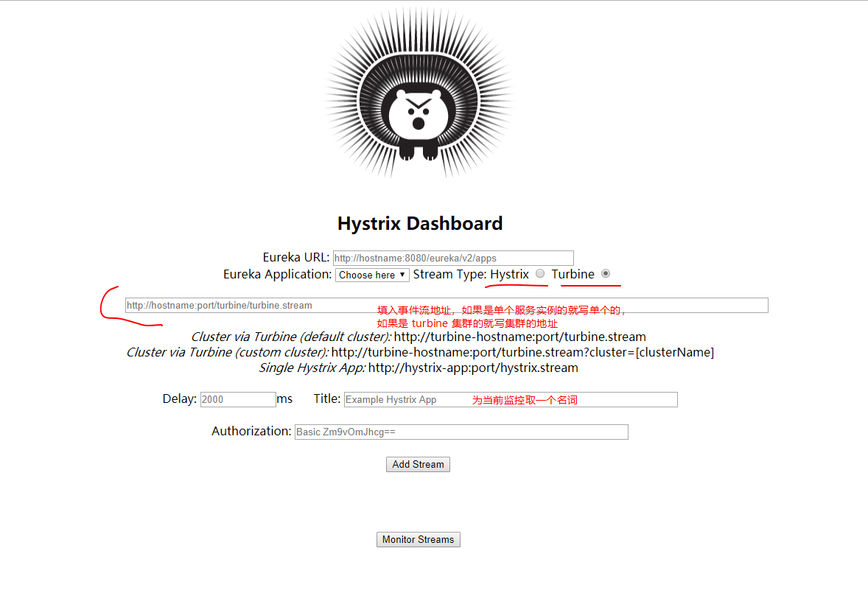Screen dimensions: 868x604
Task: Click the 'Delay:' label text
Action: pos(179,398)
